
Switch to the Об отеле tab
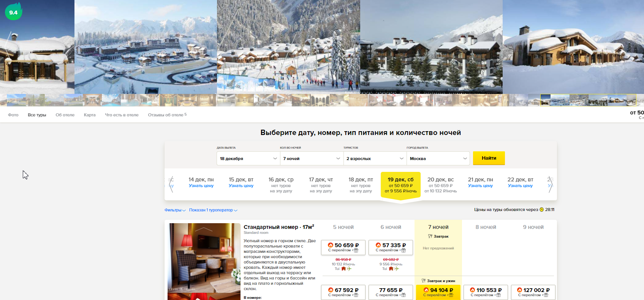coord(65,115)
